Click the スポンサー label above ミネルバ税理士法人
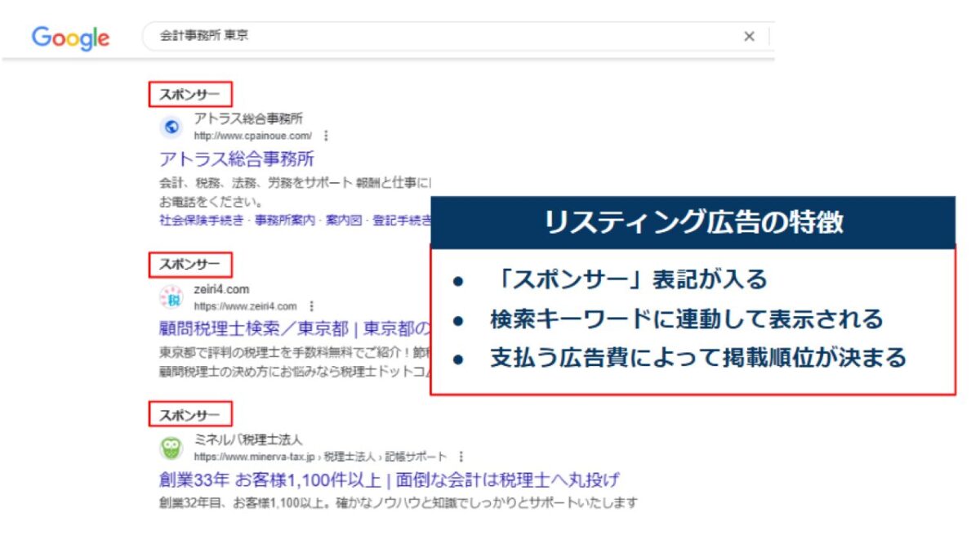This screenshot has width=980, height=549. click(189, 413)
